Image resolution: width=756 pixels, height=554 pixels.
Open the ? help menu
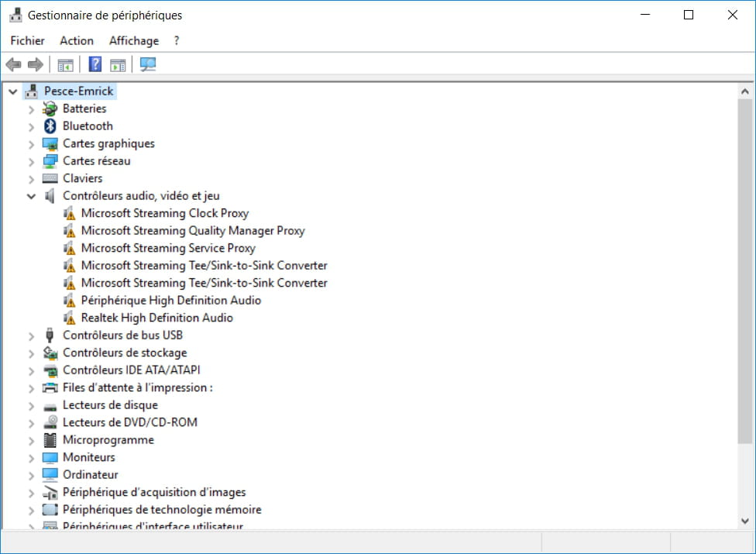point(177,40)
